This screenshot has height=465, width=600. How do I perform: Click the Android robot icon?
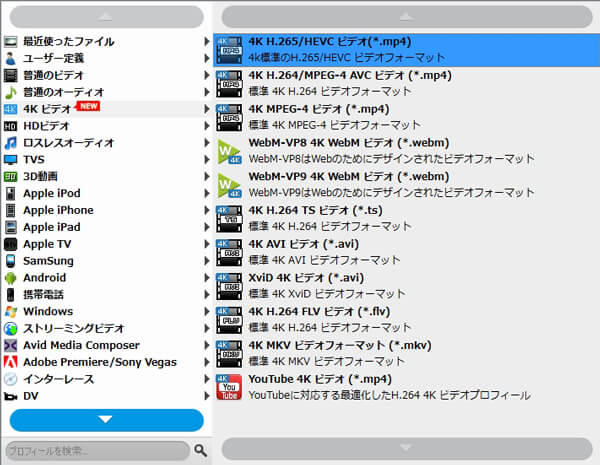point(11,278)
